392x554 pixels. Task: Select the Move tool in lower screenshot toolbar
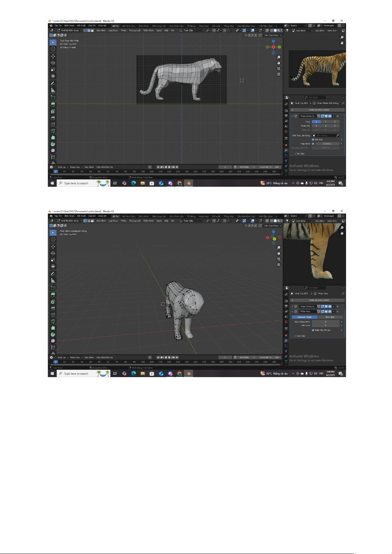pos(53,247)
